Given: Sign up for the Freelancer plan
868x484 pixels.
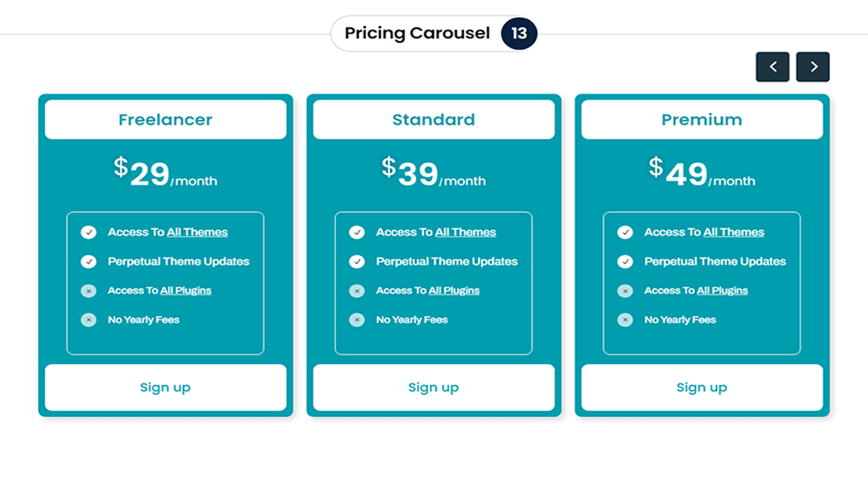Looking at the screenshot, I should pos(165,387).
